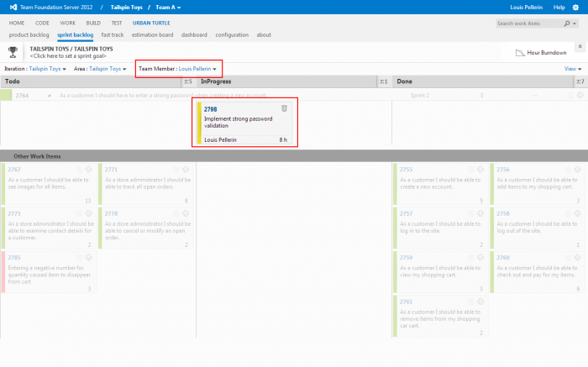Screen dimensions: 588x367
Task: Open the Hour Burndown chart icon
Action: tap(520, 53)
